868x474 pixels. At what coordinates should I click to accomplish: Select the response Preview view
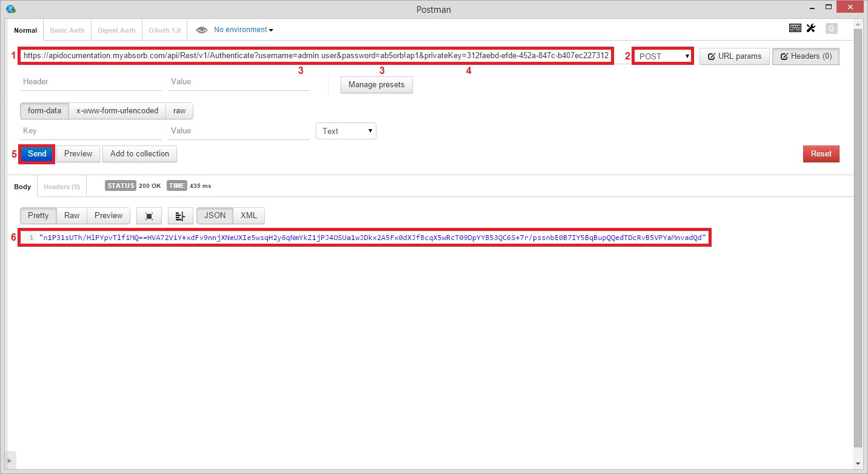coord(109,216)
